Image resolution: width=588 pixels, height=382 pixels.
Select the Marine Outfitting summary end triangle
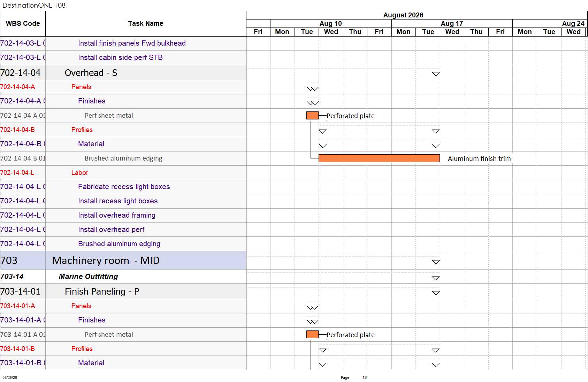[x=436, y=278]
